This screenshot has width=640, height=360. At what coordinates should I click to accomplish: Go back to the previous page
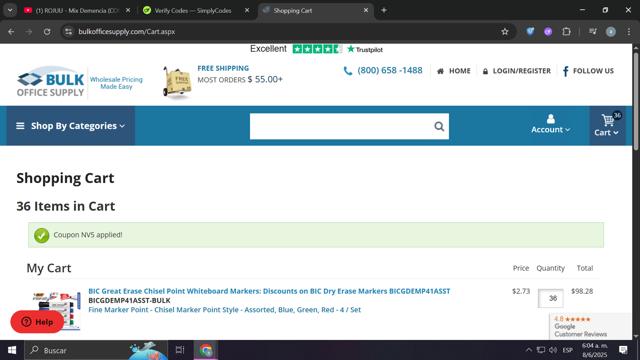(11, 31)
